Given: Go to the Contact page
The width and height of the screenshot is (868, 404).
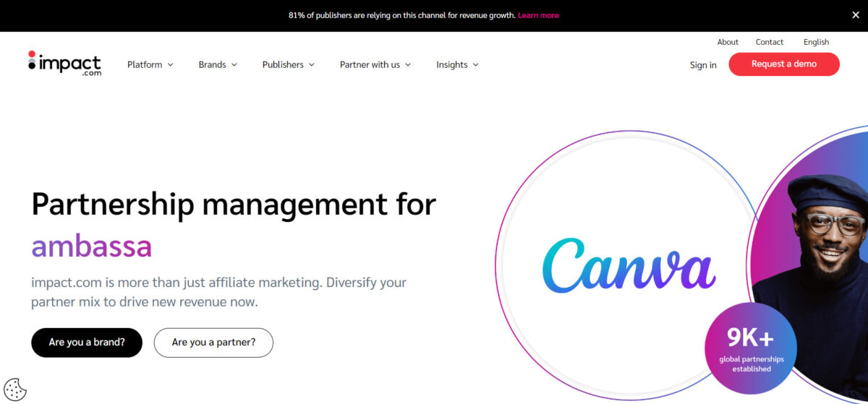Looking at the screenshot, I should point(770,42).
